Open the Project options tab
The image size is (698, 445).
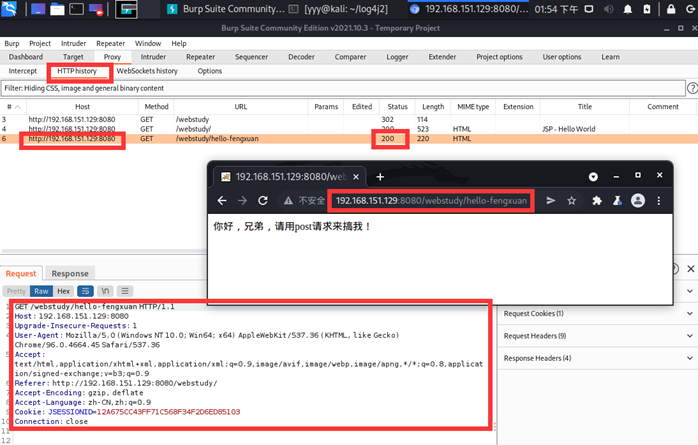point(499,57)
